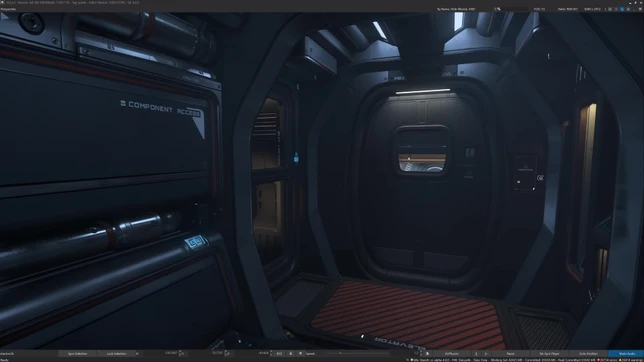Click the Lock Selection button
This screenshot has width=644, height=362.
coord(117,353)
